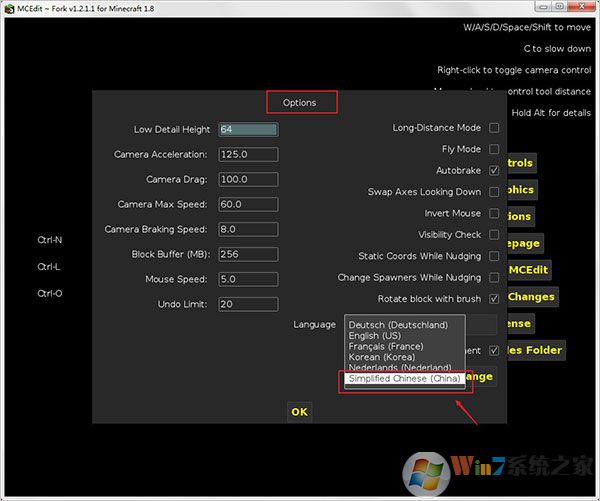
Task: Check Swap Axes Looking Down option
Action: [x=494, y=192]
